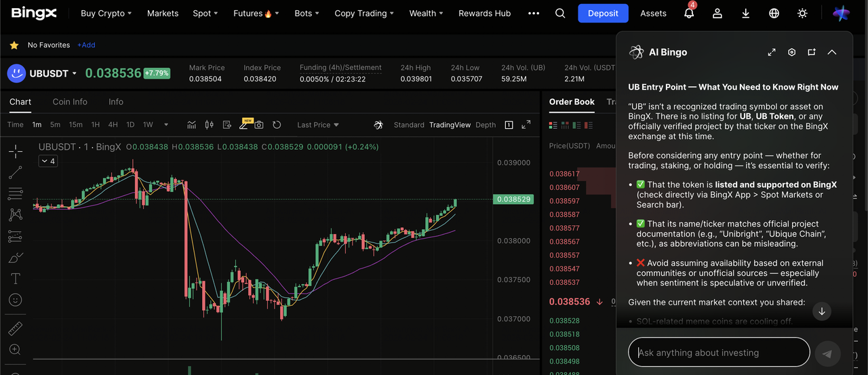Start a new AI Bingo chat
The image size is (868, 375).
[812, 52]
